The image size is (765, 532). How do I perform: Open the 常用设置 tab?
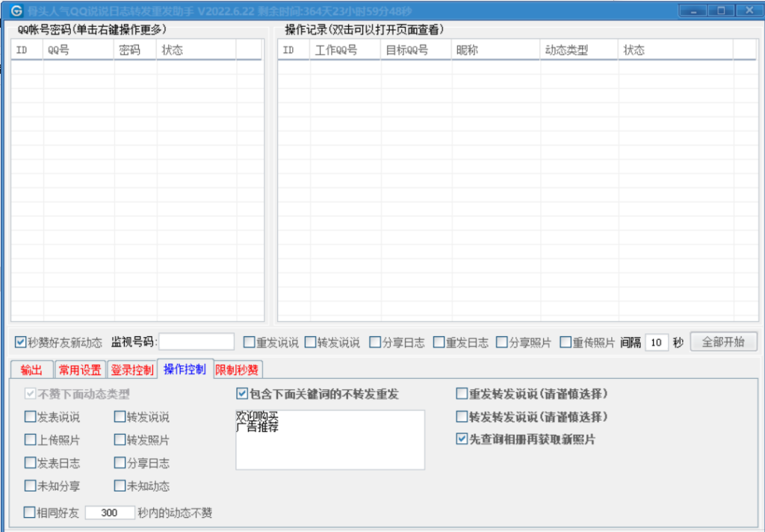pyautogui.click(x=80, y=370)
